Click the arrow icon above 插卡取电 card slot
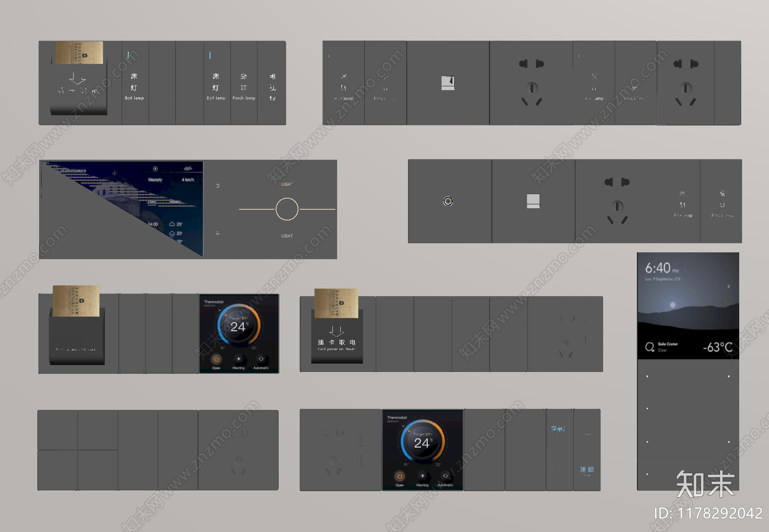 tap(336, 331)
